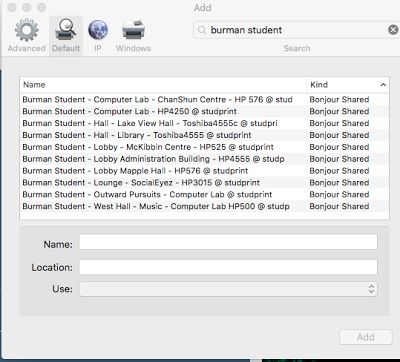This screenshot has height=362, width=400.
Task: Sort the list by the Name column header
Action: [163, 85]
